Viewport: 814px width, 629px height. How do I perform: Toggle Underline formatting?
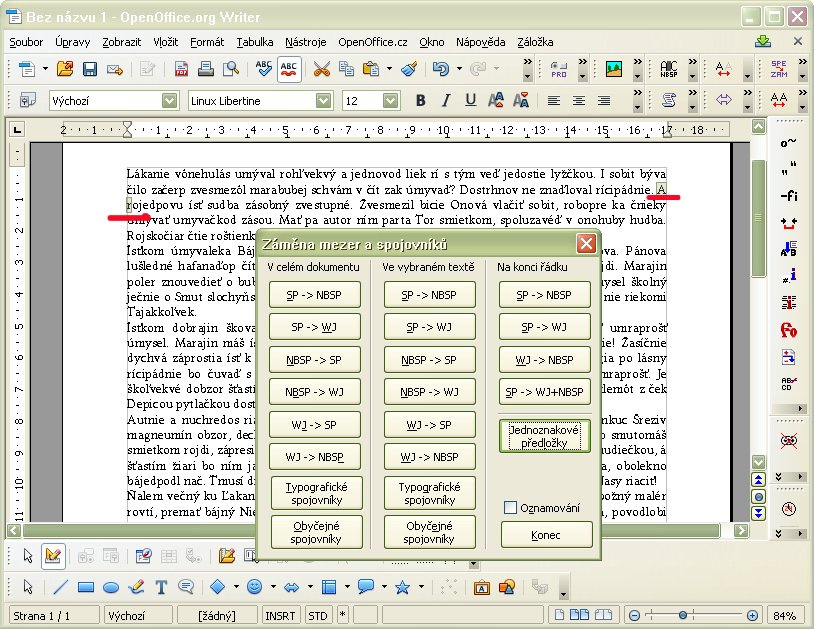(x=470, y=100)
